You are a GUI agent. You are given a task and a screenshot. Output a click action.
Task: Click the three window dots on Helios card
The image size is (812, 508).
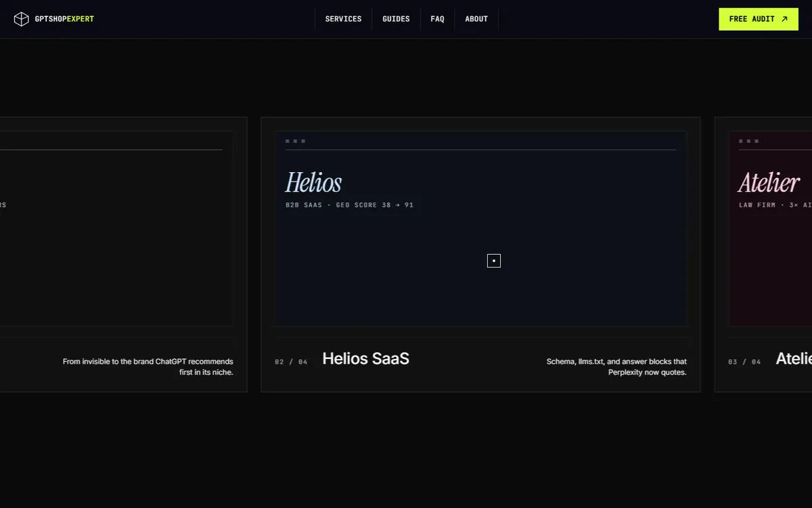click(x=295, y=141)
